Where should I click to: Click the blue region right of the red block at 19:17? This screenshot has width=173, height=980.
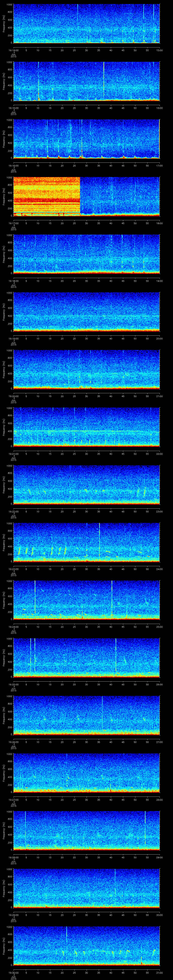(x=120, y=196)
